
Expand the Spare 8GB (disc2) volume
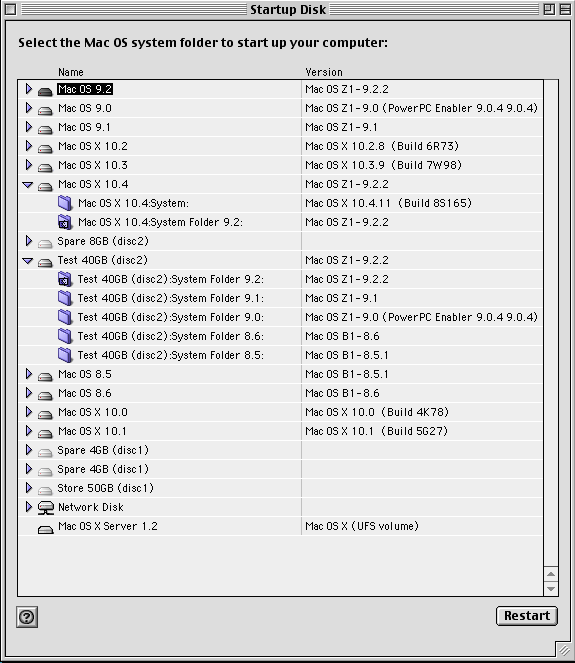point(28,241)
